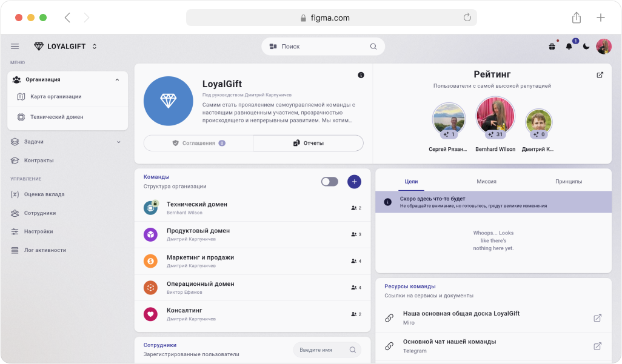Viewport: 622px width, 364px height.
Task: Reload the page in browser bar
Action: 467,18
